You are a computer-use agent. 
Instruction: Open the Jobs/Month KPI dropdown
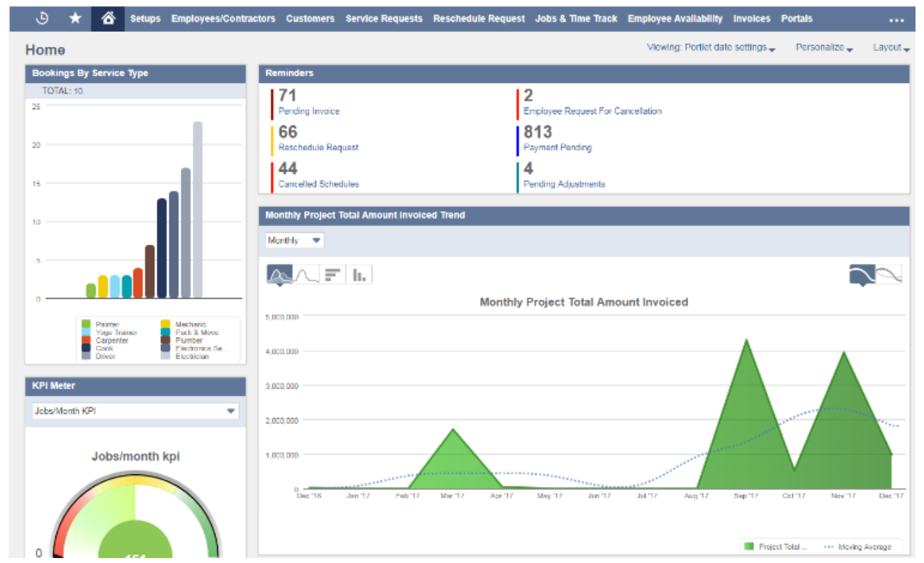[135, 411]
